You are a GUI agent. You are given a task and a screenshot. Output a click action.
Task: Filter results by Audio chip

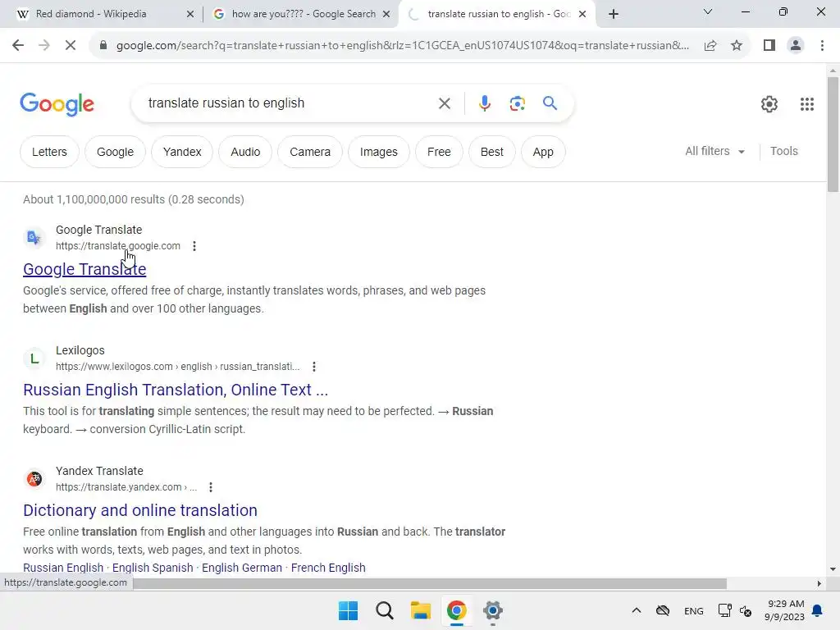(x=245, y=152)
